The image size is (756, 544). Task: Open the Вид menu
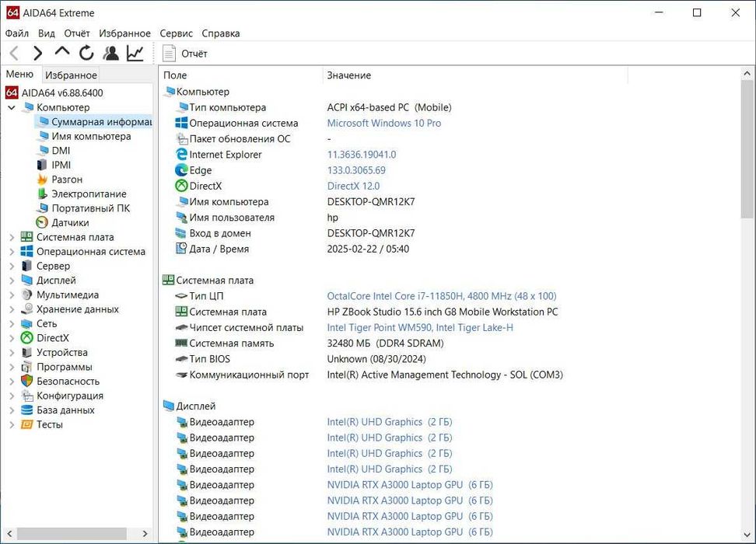(x=47, y=33)
